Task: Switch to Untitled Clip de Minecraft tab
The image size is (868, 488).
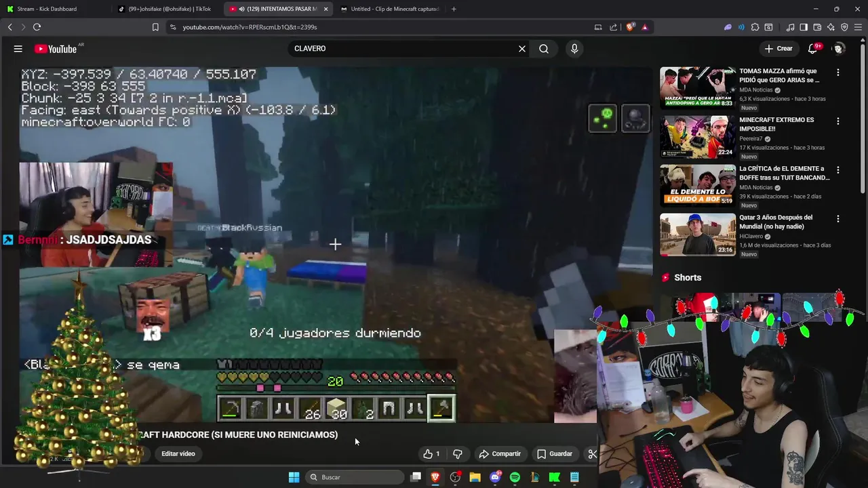Action: pos(390,9)
